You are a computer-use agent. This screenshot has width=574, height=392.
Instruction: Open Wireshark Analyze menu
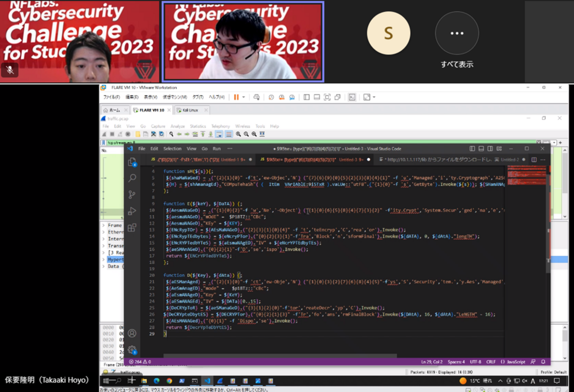click(x=177, y=126)
